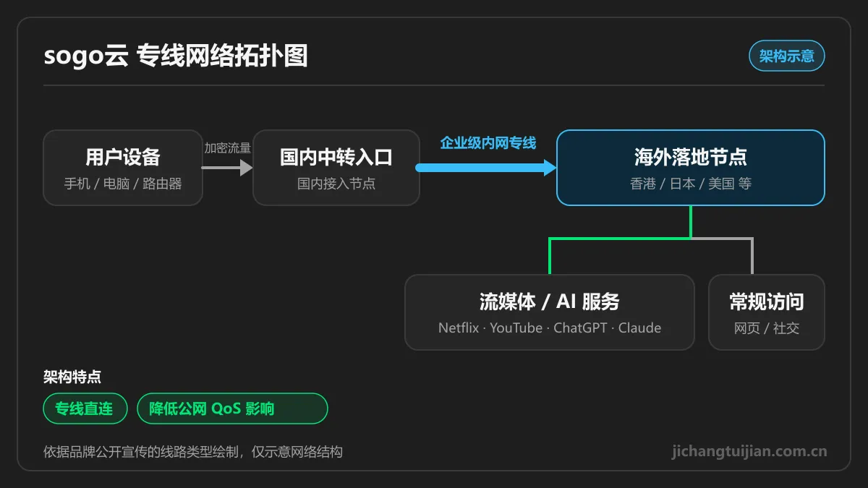Click the Netflix · YouTube · ChatGPT · Claude text

[550, 328]
